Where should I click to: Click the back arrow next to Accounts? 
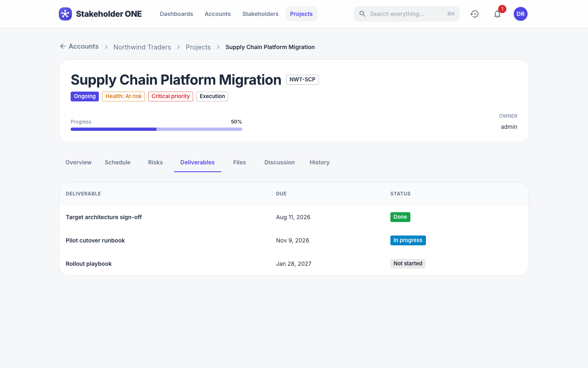tap(63, 46)
